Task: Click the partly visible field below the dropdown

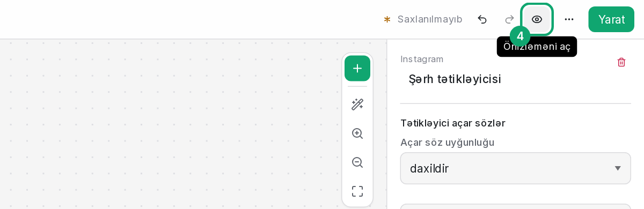Action: coord(515,206)
